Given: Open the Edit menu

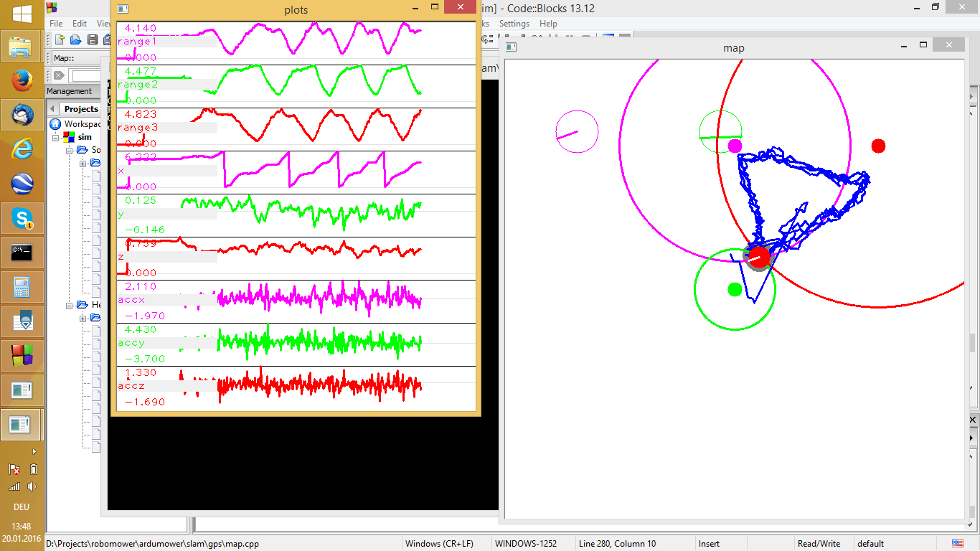Looking at the screenshot, I should pyautogui.click(x=80, y=24).
